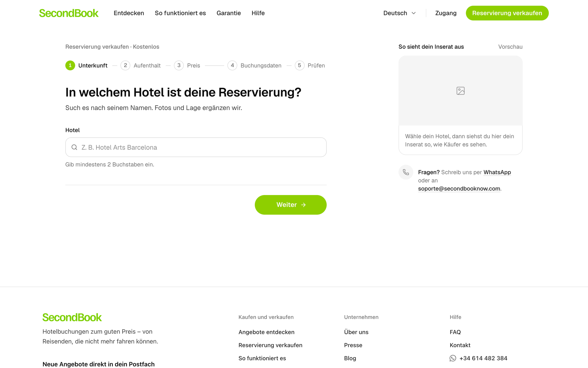Click 'Neue Angebote direkt in dein Postfach' heading
Screen dimensions: 588x368
[99, 364]
